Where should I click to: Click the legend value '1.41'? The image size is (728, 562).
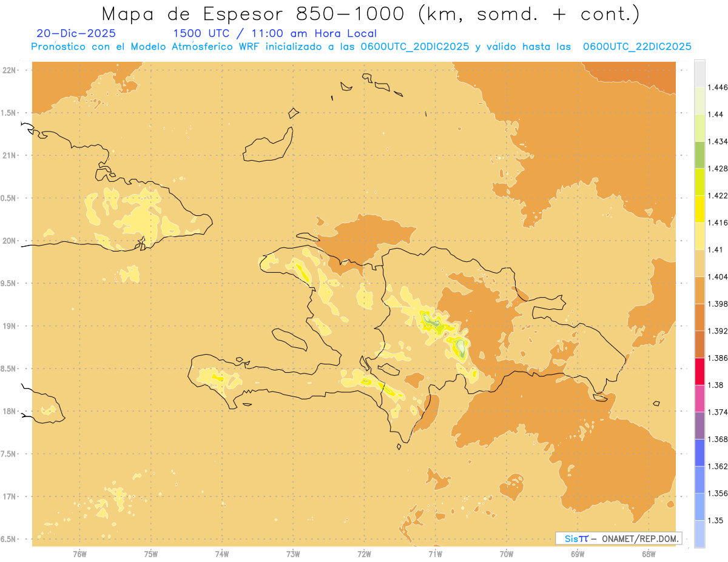(716, 249)
